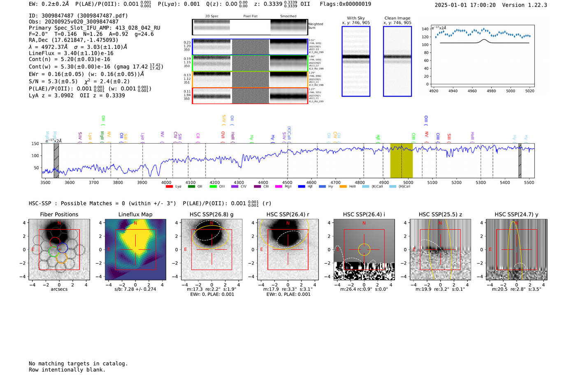Click 'Row intentionally blank.' text
The image size is (576, 392).
(67, 370)
